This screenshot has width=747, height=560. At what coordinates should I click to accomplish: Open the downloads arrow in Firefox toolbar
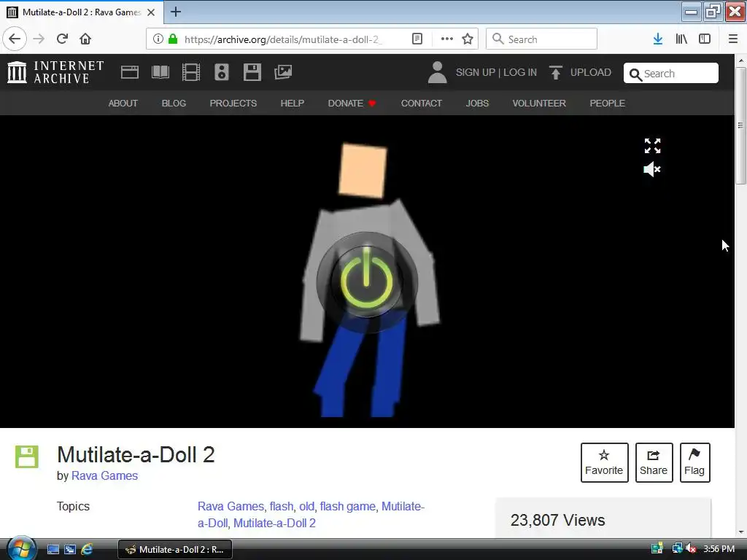658,39
